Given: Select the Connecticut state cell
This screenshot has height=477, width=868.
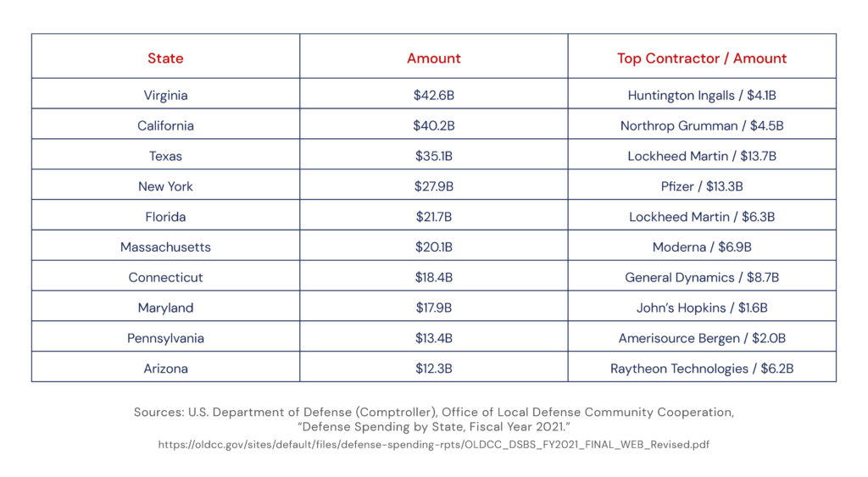Looking at the screenshot, I should tap(165, 277).
